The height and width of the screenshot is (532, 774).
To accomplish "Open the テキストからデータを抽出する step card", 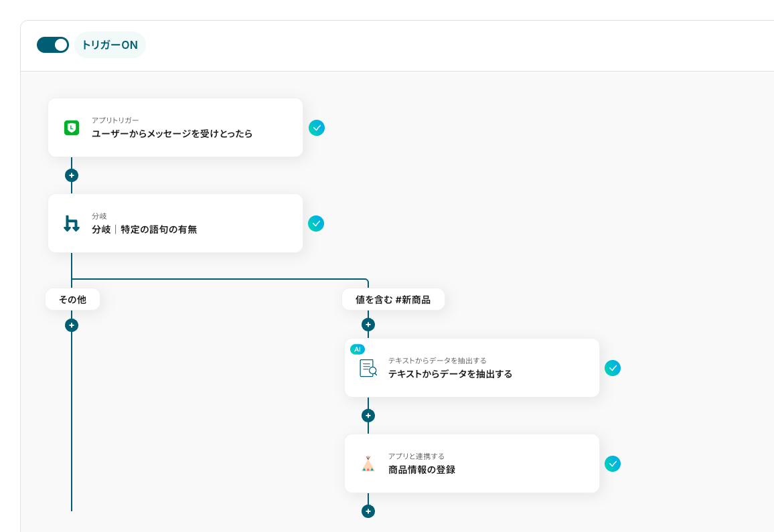I will click(x=472, y=367).
